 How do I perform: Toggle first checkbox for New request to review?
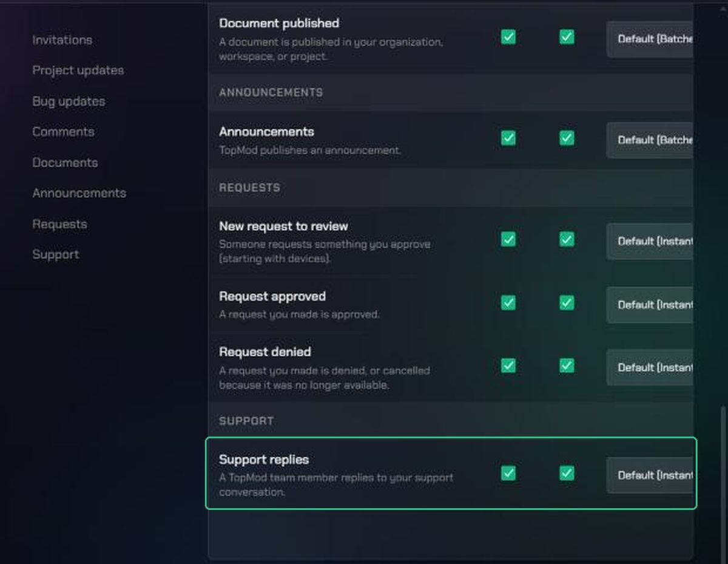tap(508, 239)
